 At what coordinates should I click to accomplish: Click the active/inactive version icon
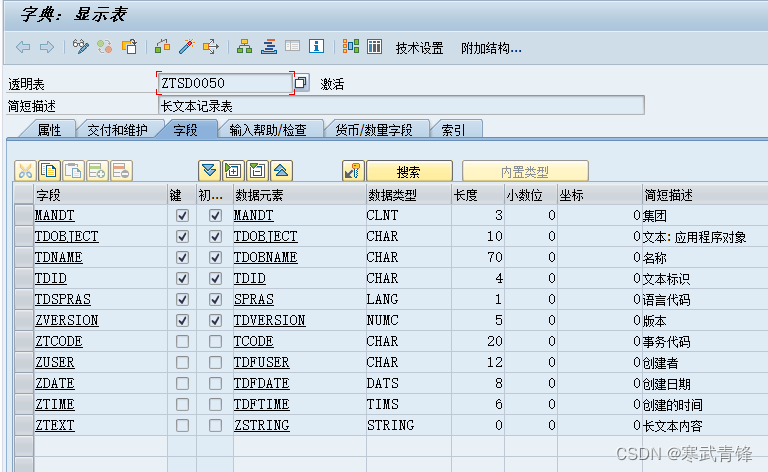tap(104, 47)
